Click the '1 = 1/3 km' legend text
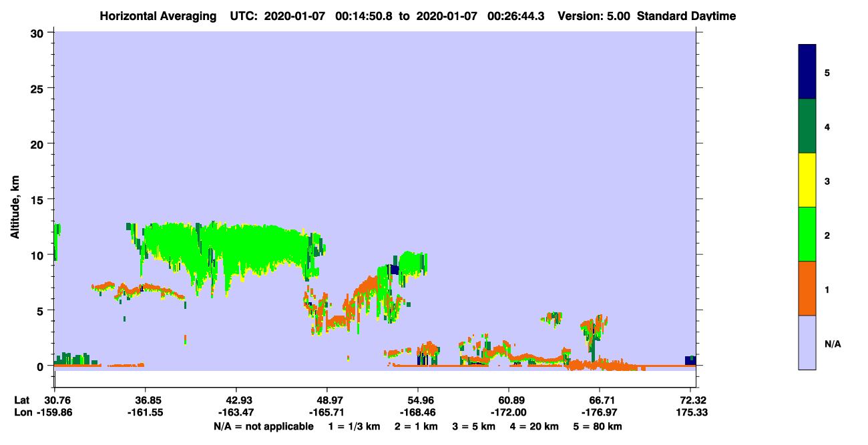The width and height of the screenshot is (868, 445). tap(355, 426)
